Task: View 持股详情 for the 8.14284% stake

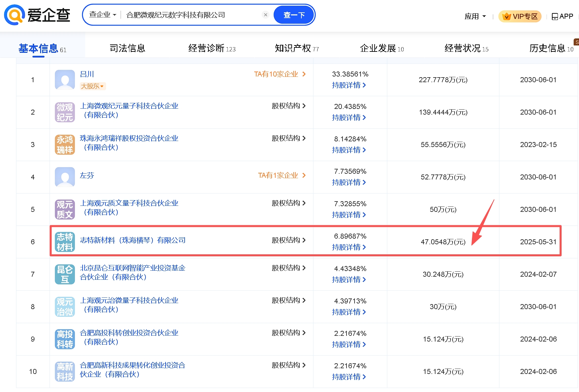Action: 349,150
